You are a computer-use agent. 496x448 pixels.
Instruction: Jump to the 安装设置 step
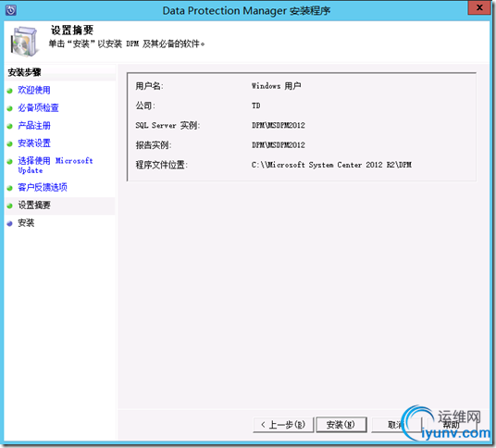click(34, 143)
